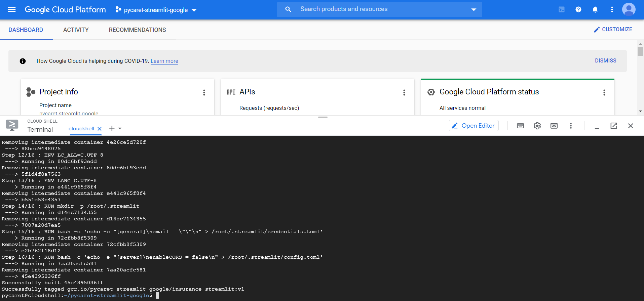The width and height of the screenshot is (644, 301).
Task: Close the cloudshell terminal tab
Action: coord(100,129)
